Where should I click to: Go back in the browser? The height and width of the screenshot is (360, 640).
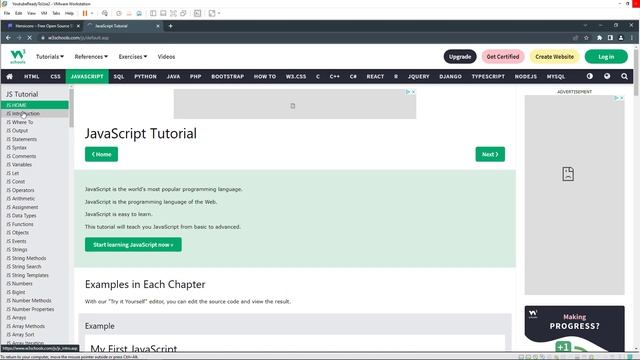point(8,38)
